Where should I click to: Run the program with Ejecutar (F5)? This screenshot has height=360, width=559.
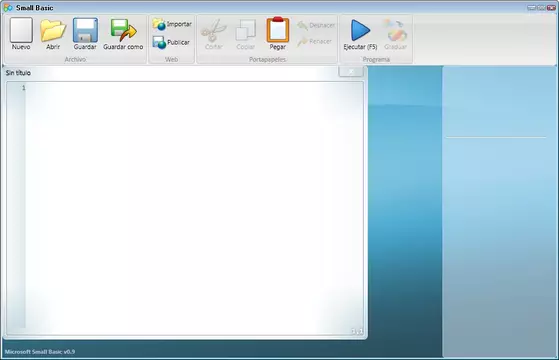pyautogui.click(x=360, y=34)
